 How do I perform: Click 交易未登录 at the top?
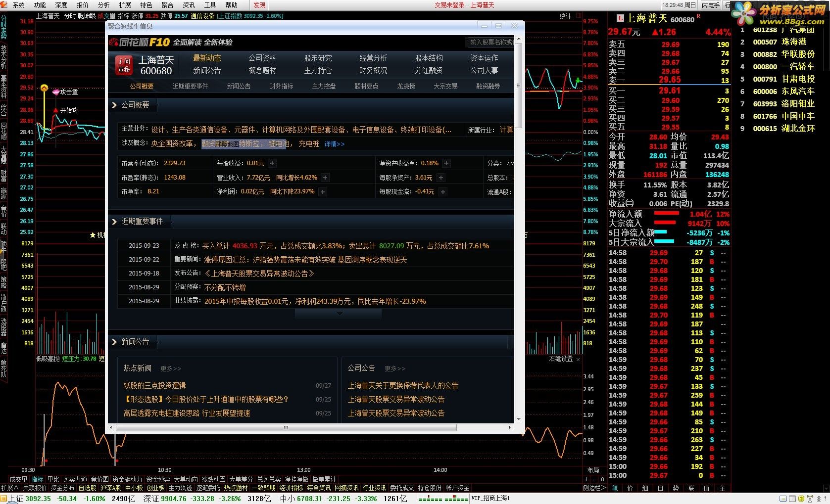[449, 5]
